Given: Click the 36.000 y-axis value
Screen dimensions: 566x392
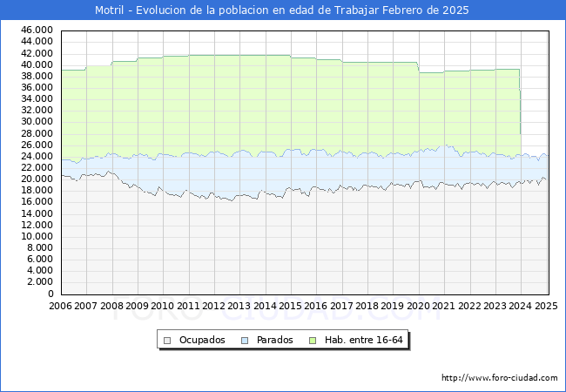Looking at the screenshot, I should (x=37, y=87).
